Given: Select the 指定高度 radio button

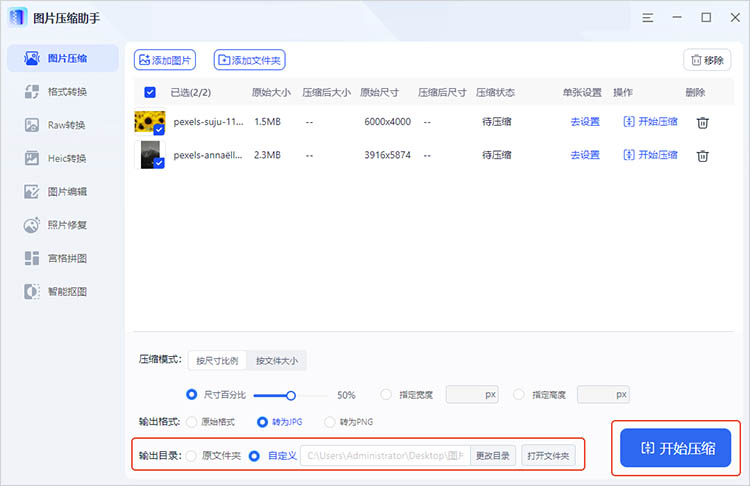Looking at the screenshot, I should pyautogui.click(x=518, y=395).
